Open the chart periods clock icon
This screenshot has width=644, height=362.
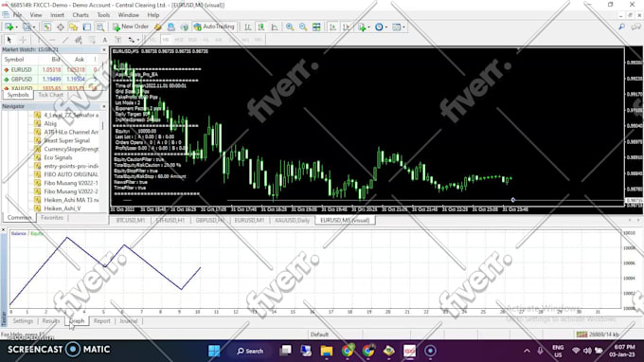379,27
